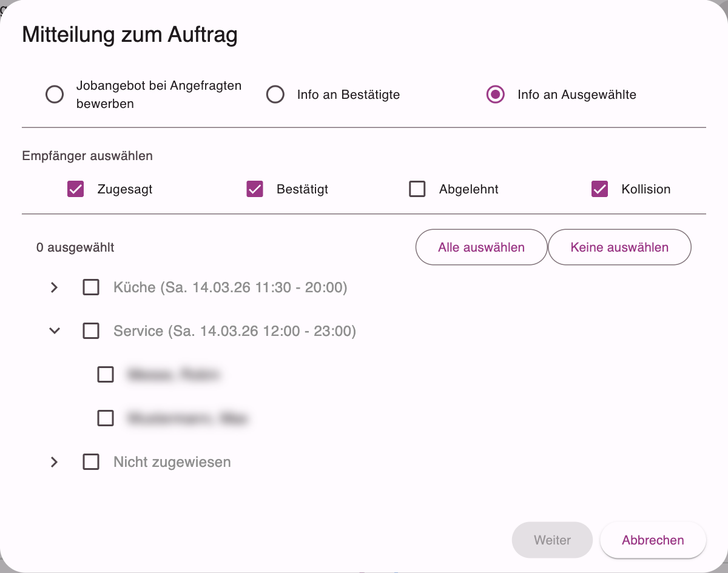Click the Abbrechen button
The image size is (728, 573).
(653, 540)
